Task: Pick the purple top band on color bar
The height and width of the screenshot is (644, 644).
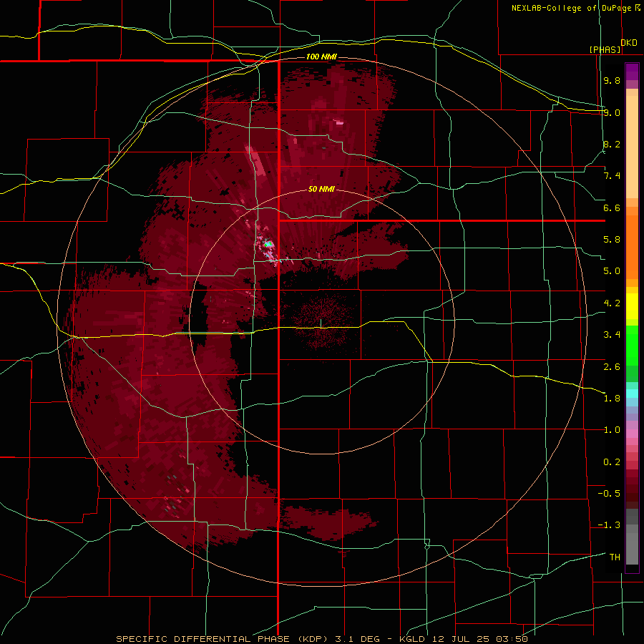Action: 632,72
